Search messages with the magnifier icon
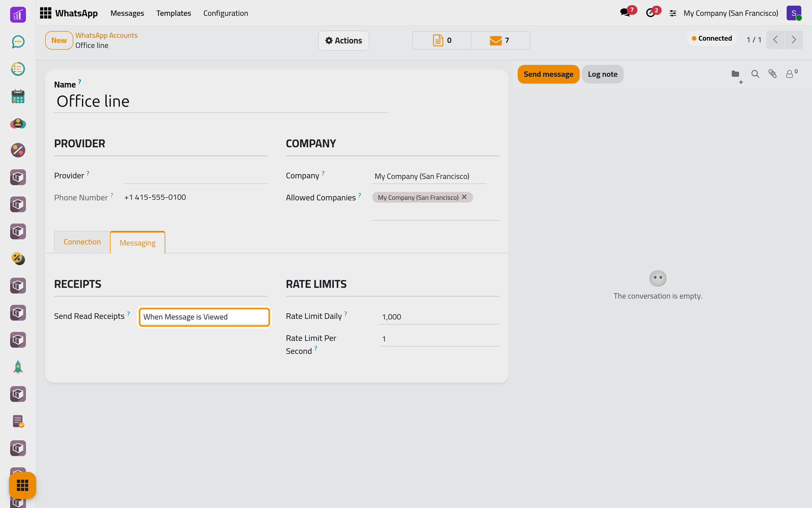The width and height of the screenshot is (812, 508). pos(755,74)
